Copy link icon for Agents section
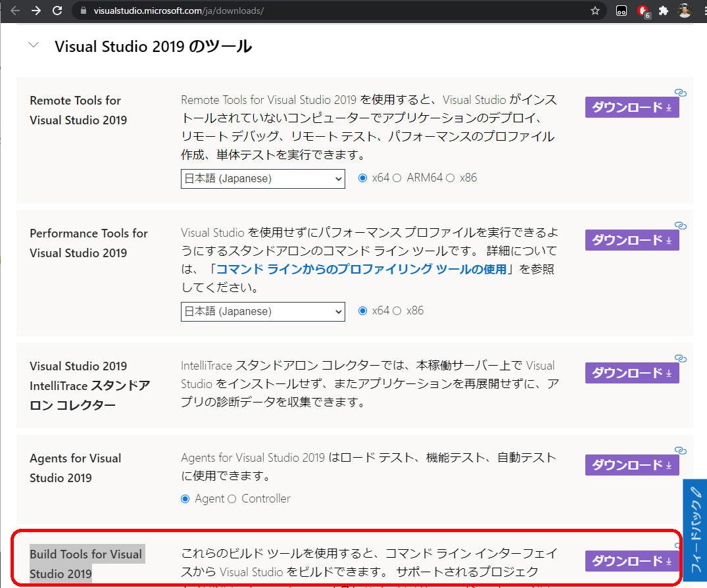Screen dimensions: 707x588 (681, 451)
